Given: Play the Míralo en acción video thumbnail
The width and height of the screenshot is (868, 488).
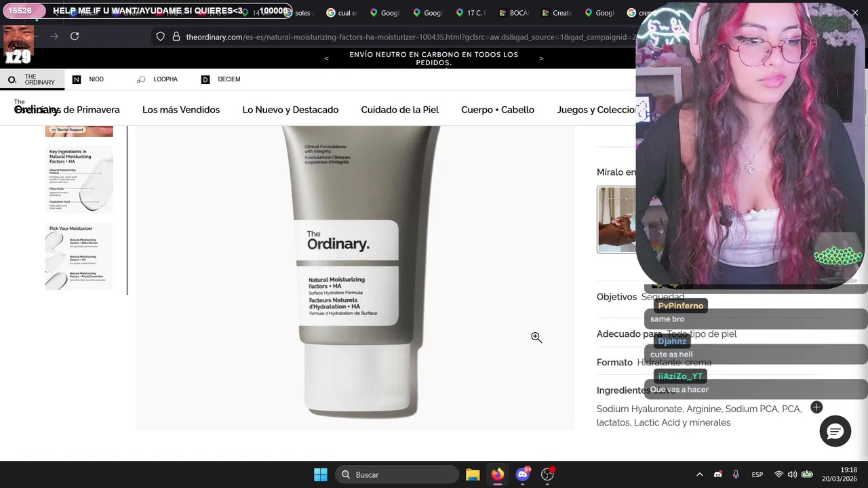Looking at the screenshot, I should 616,220.
